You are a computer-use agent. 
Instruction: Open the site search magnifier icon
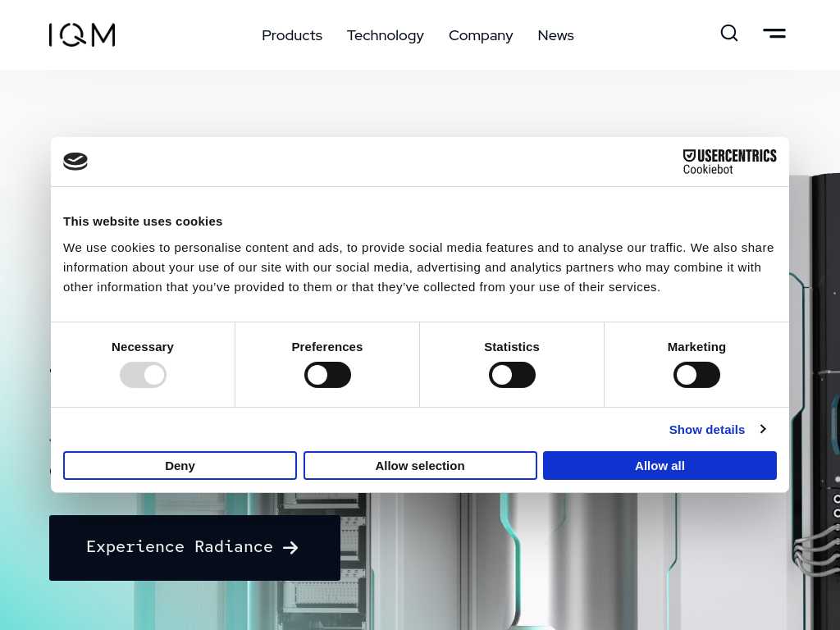point(729,33)
